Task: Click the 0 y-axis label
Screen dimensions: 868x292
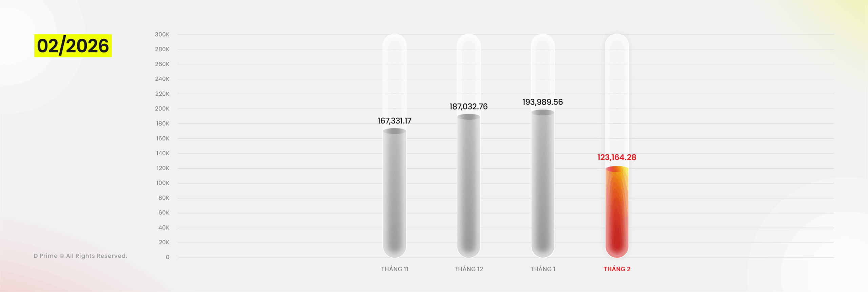Action: pos(167,257)
